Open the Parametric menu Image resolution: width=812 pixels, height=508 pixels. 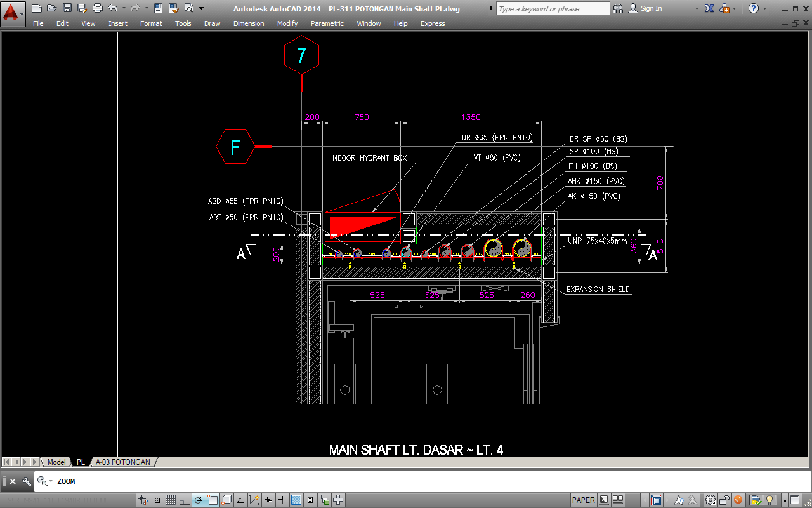pos(327,23)
